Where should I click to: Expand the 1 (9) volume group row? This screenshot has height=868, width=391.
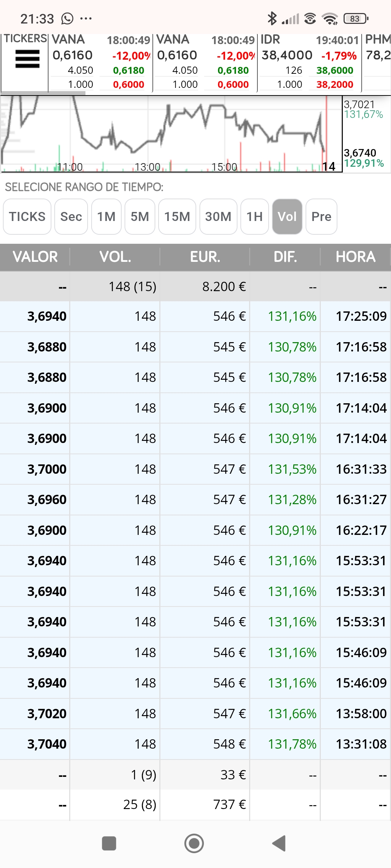tap(195, 774)
